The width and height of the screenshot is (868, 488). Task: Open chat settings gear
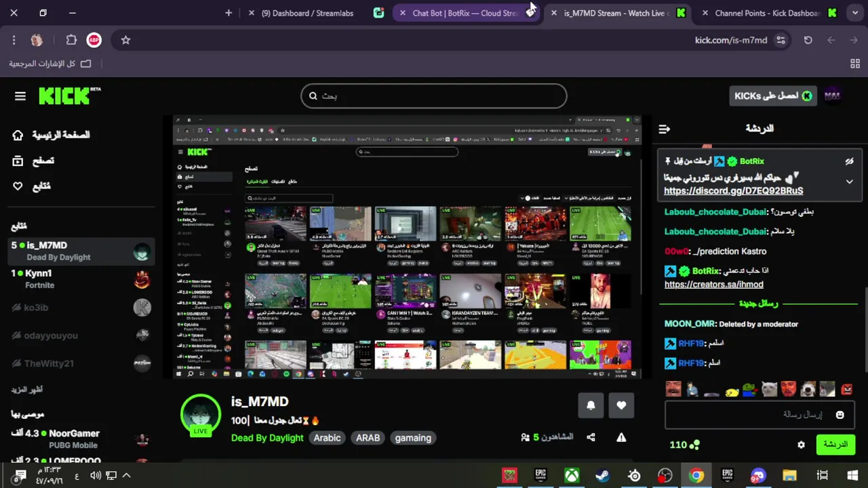click(801, 445)
